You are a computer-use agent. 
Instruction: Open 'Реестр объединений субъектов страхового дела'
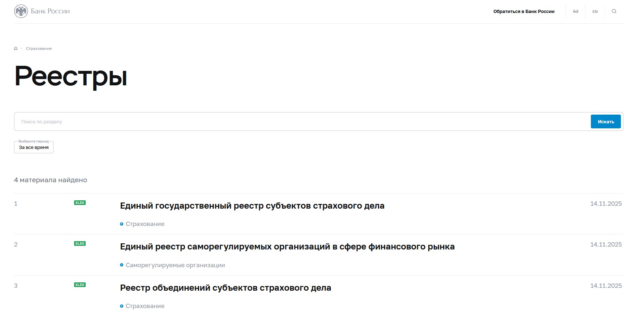click(x=226, y=287)
